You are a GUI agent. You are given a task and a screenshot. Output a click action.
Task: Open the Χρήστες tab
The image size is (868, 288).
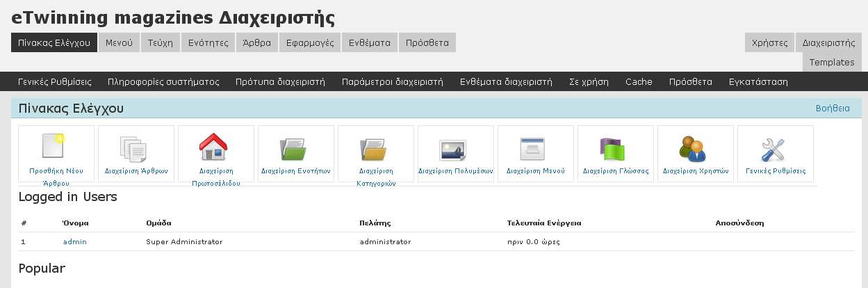769,42
